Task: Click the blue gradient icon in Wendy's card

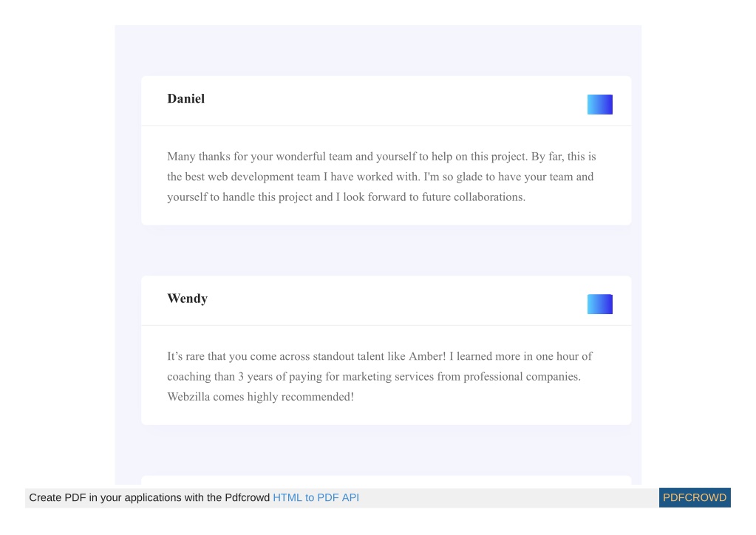Action: pyautogui.click(x=600, y=304)
